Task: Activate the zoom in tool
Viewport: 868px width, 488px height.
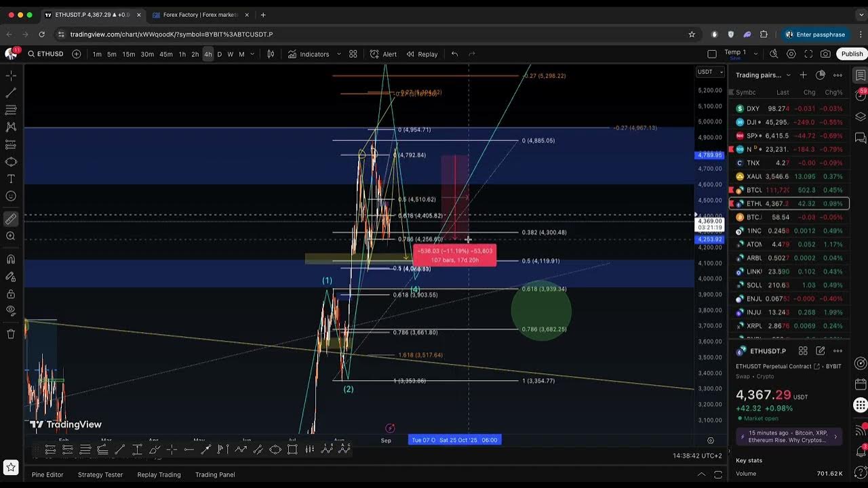Action: [11, 236]
